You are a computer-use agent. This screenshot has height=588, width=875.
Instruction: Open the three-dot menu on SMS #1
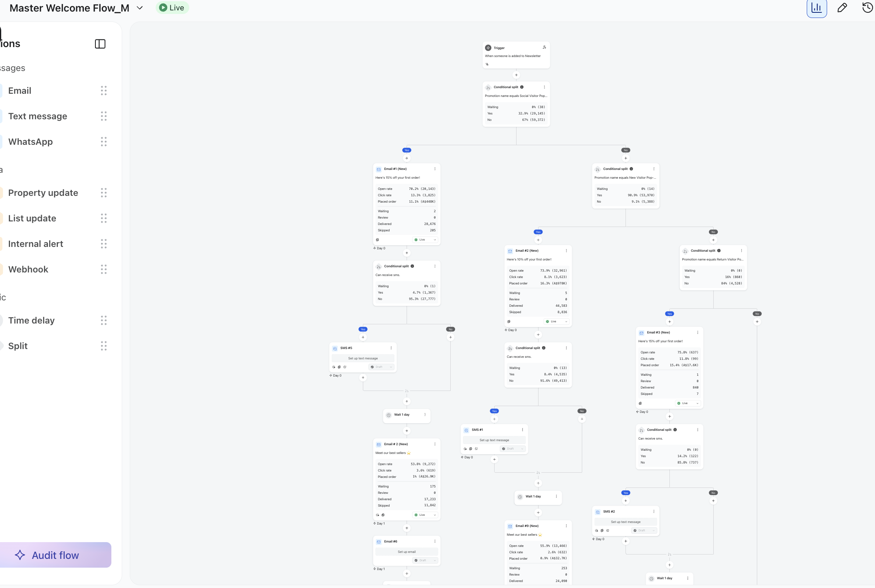522,430
